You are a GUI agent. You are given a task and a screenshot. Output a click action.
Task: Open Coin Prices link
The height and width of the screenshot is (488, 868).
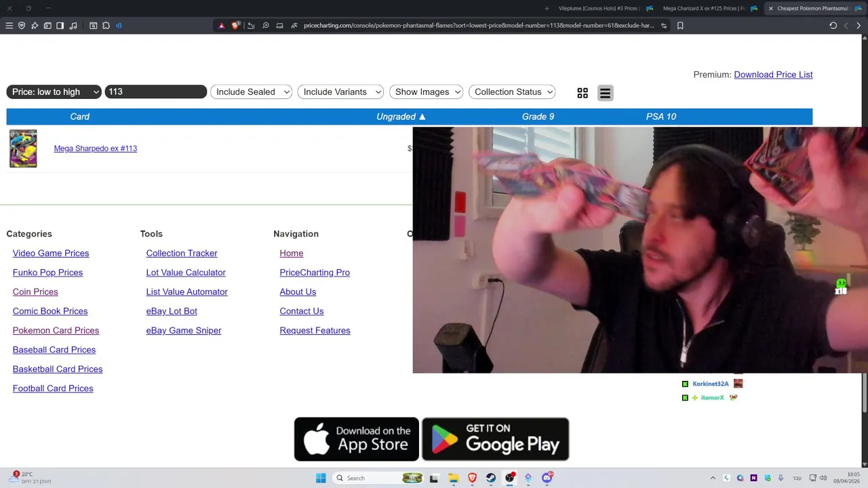point(35,291)
